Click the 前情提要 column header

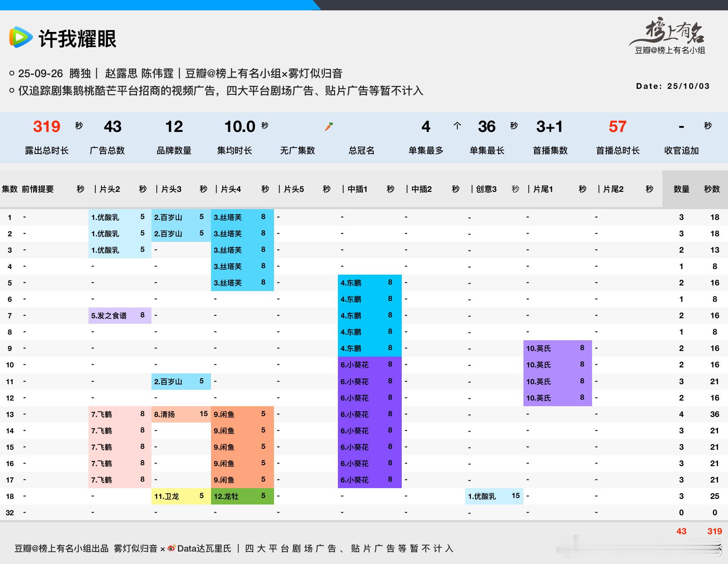point(38,189)
